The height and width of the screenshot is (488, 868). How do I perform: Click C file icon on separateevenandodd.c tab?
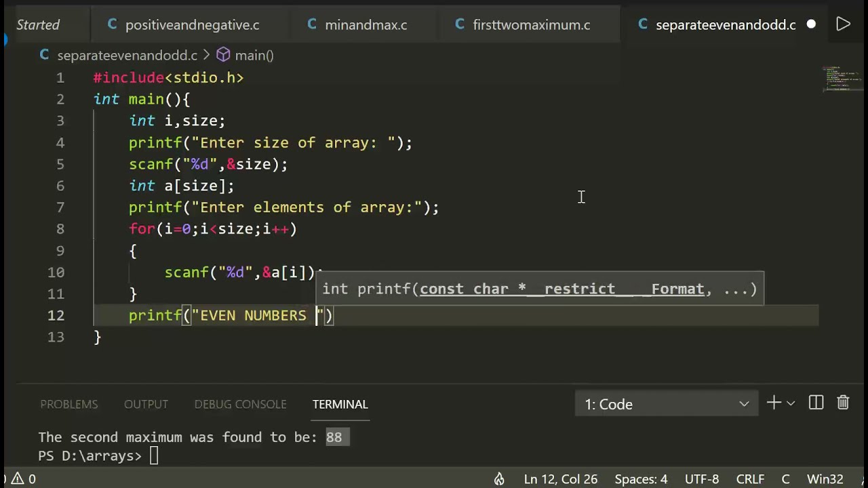(x=643, y=24)
